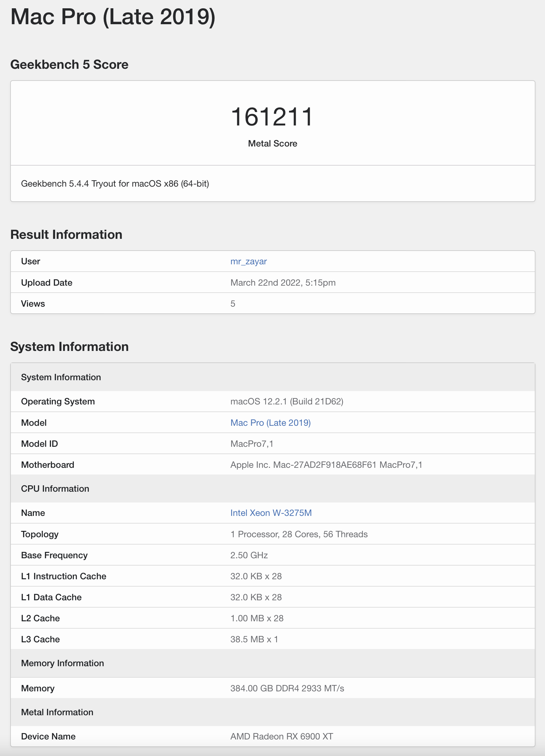Open the mr_zayar user profile link
This screenshot has width=545, height=756.
(249, 261)
